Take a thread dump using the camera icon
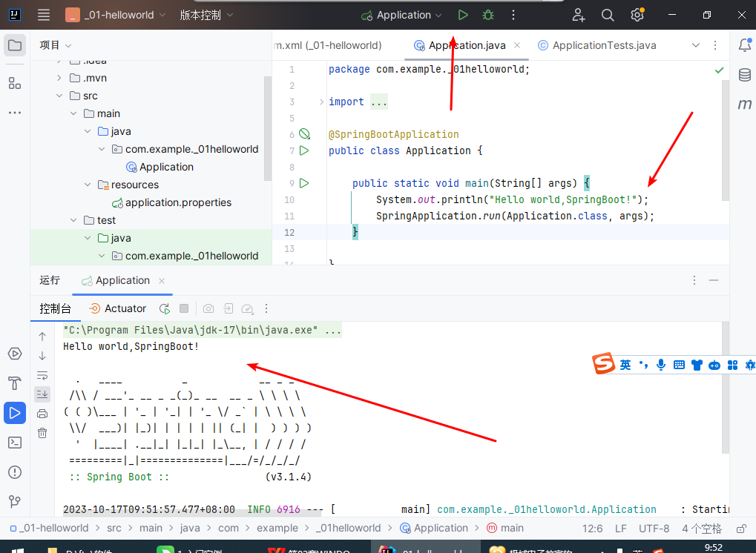 208,308
